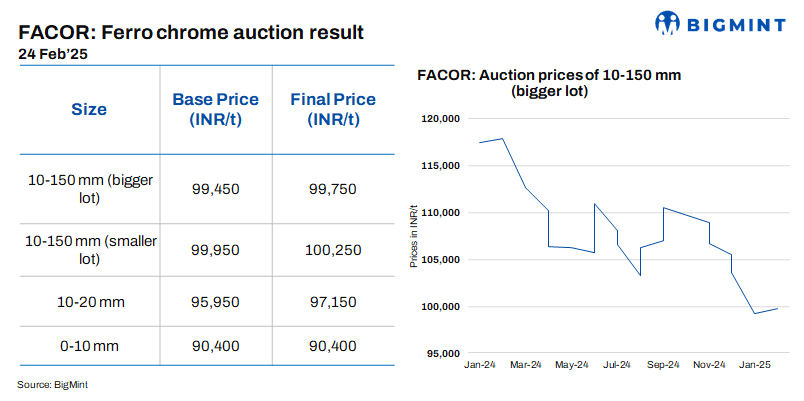This screenshot has width=804, height=401.
Task: Select the Final Price column header
Action: click(x=333, y=110)
